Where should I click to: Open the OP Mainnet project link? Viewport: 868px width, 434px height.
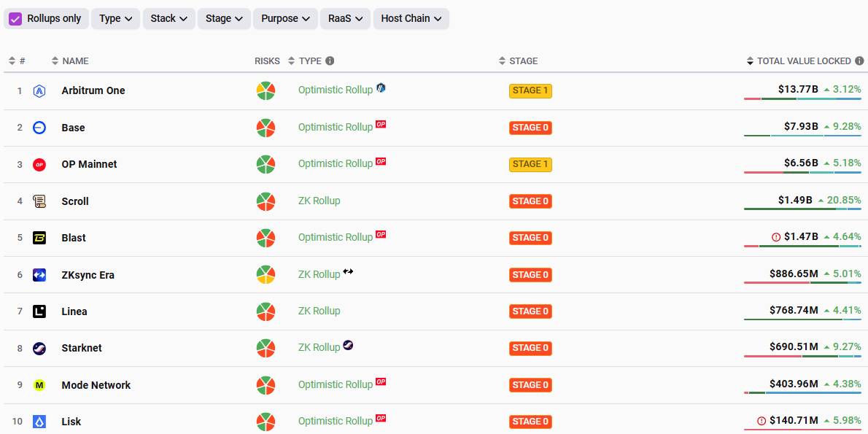90,164
